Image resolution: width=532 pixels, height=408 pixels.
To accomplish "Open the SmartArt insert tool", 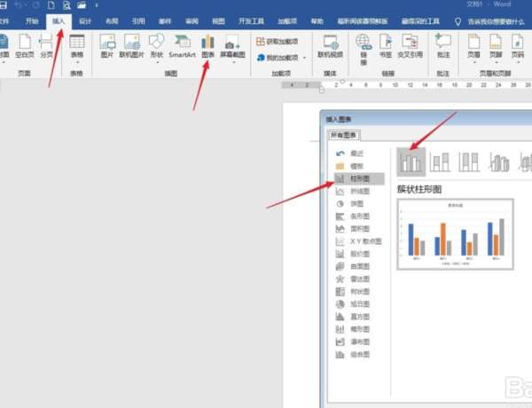I will click(182, 46).
